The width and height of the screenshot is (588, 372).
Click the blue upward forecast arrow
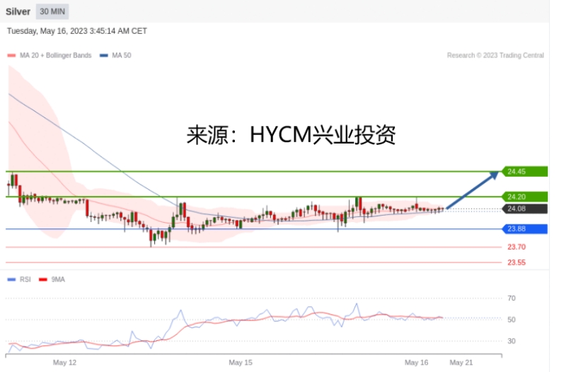tap(473, 190)
